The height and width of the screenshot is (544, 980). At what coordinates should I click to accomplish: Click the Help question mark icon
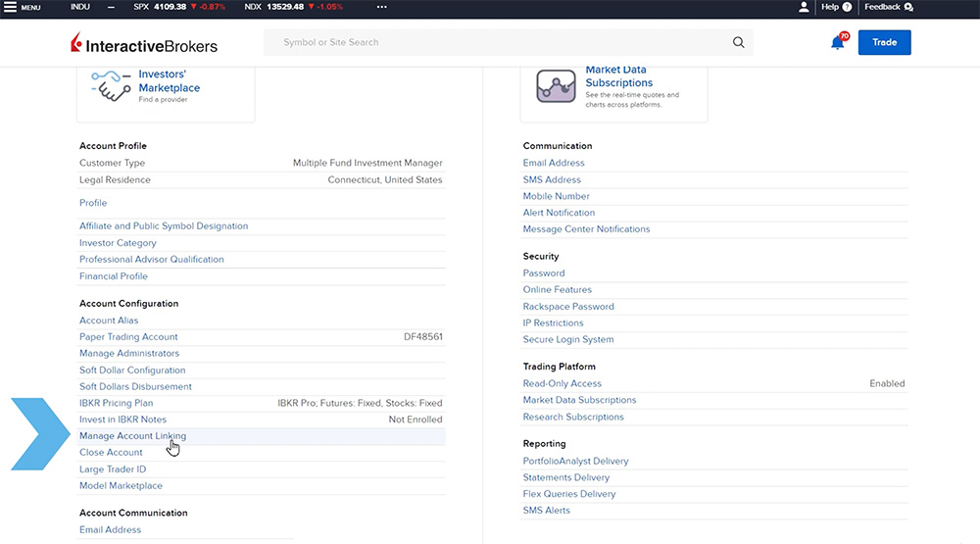tap(847, 7)
